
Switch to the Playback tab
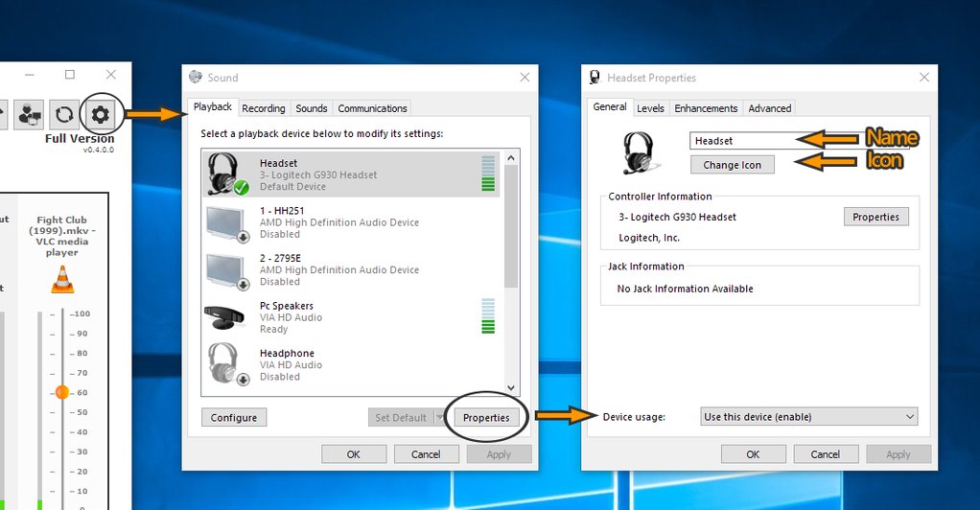(x=213, y=106)
